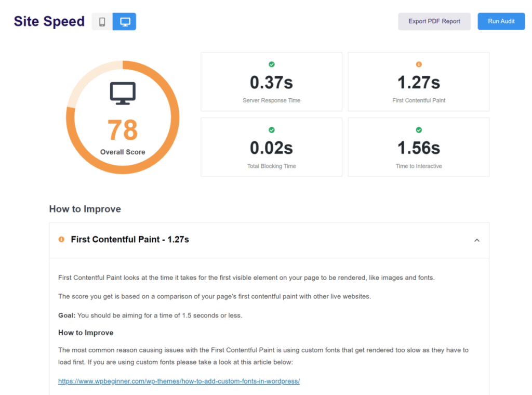The image size is (532, 395).
Task: Select the How to Improve section title
Action: click(84, 209)
